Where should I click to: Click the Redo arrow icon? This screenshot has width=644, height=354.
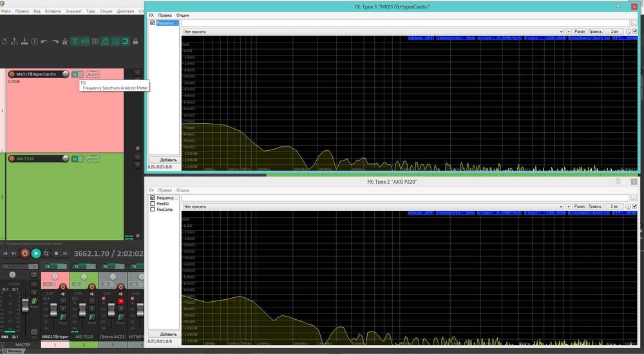pos(55,41)
